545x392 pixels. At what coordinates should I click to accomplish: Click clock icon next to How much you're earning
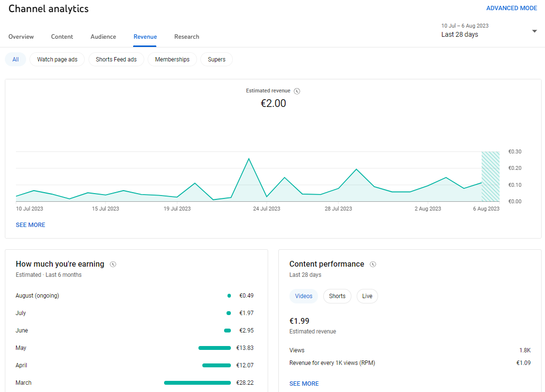113,264
